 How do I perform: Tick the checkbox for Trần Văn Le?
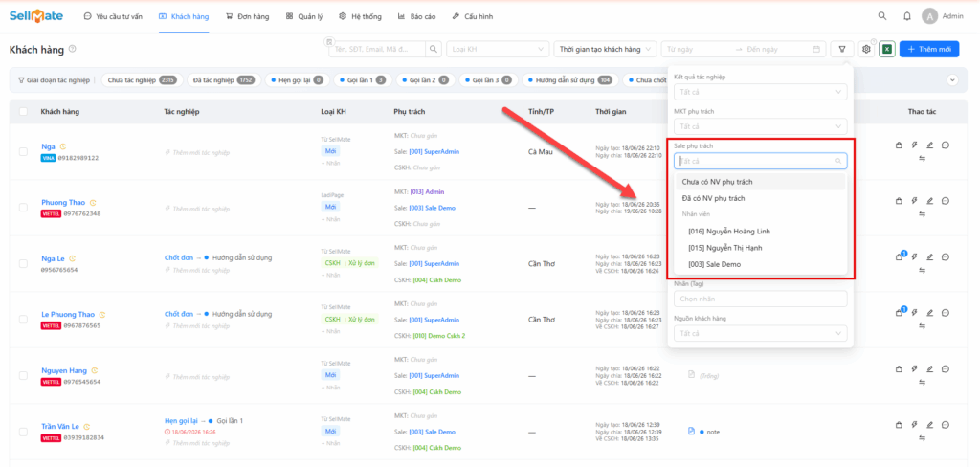[23, 432]
